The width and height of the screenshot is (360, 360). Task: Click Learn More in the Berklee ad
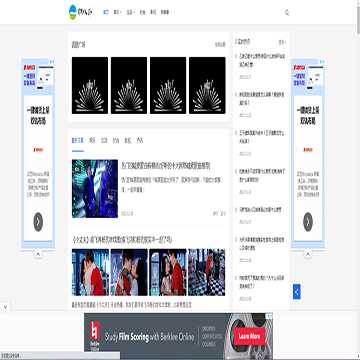tap(250, 336)
